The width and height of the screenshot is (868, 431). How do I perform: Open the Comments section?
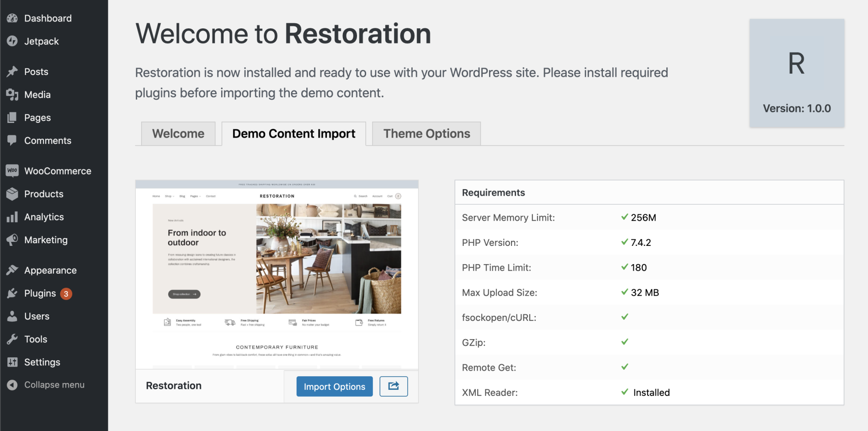click(x=48, y=140)
